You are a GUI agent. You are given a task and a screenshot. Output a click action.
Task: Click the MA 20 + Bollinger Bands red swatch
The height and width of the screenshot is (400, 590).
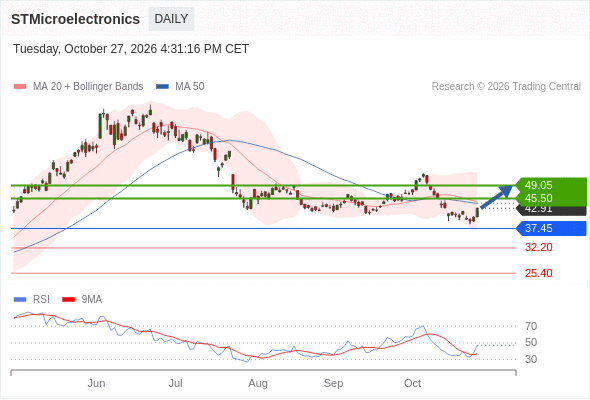pos(20,87)
